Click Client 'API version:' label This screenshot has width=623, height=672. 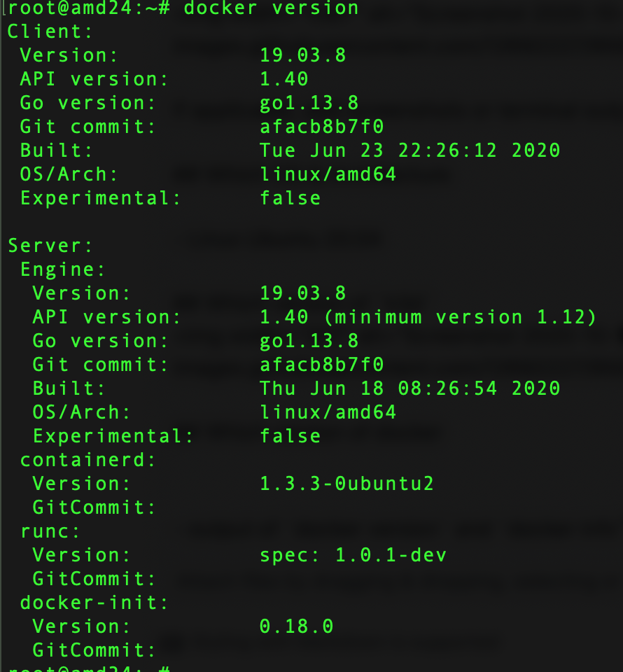tap(94, 79)
